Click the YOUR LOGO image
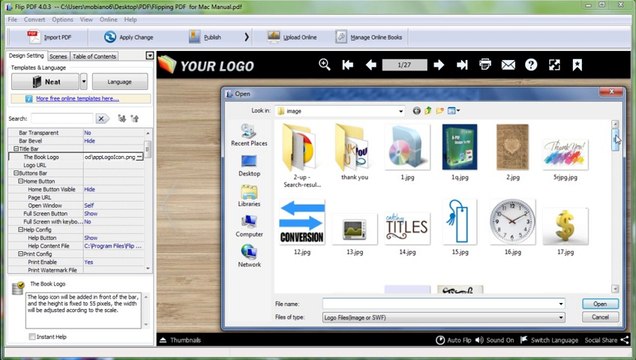 coord(207,65)
